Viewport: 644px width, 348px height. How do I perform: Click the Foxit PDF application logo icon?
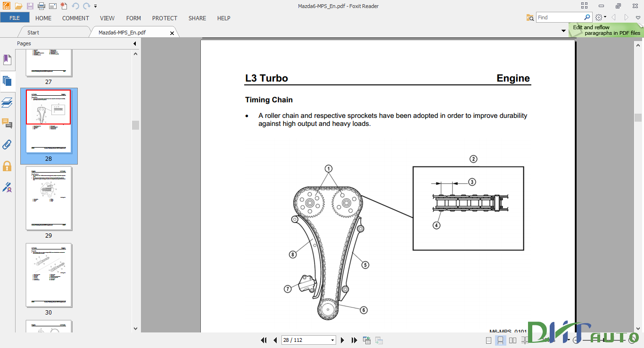[6, 6]
